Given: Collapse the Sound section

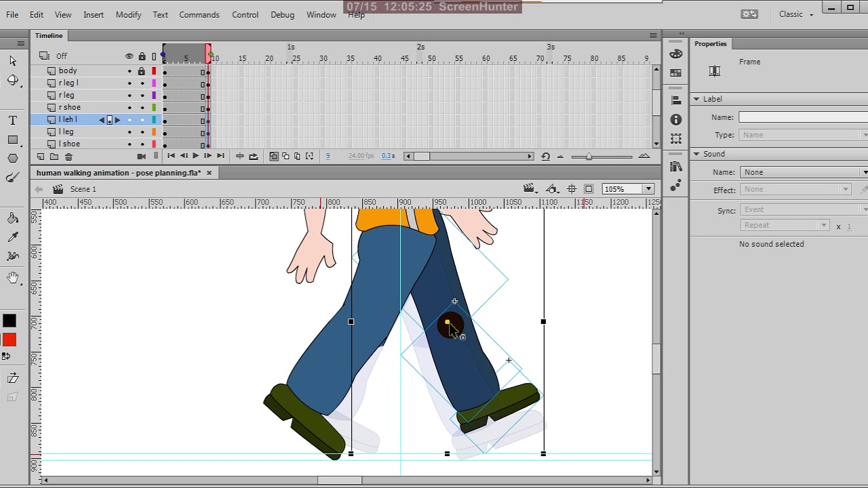Looking at the screenshot, I should click(x=696, y=155).
